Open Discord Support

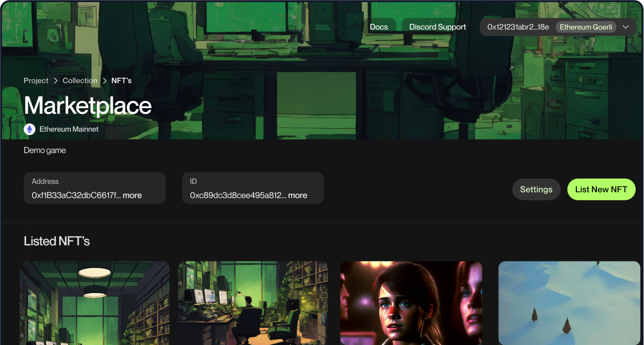(x=436, y=26)
